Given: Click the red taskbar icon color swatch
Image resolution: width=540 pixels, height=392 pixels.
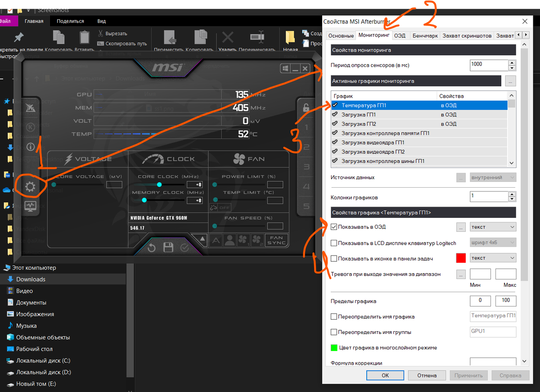Looking at the screenshot, I should pyautogui.click(x=461, y=258).
